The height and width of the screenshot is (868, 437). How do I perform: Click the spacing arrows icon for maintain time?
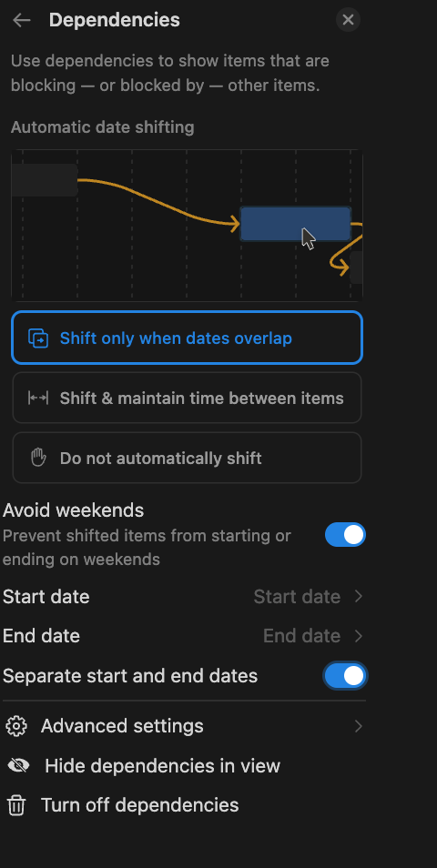tap(38, 398)
